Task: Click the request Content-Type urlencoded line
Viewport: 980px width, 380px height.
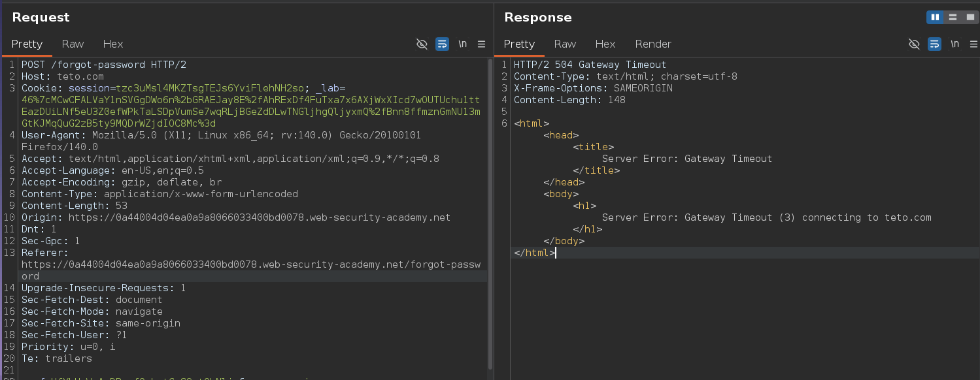Action: [160, 194]
